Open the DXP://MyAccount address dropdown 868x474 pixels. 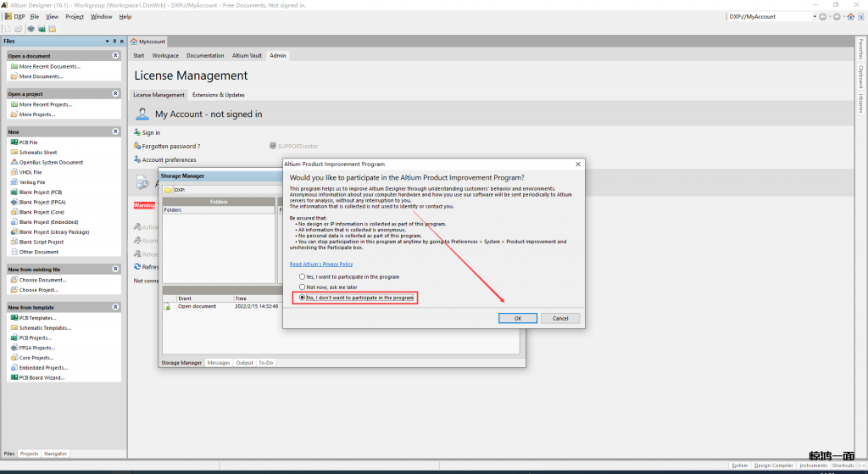[x=815, y=16]
